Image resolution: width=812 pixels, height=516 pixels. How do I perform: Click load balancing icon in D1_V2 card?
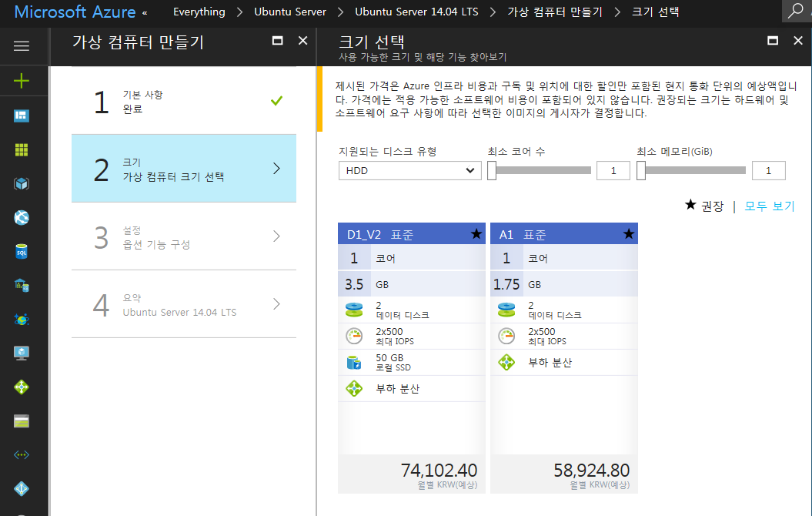click(354, 388)
